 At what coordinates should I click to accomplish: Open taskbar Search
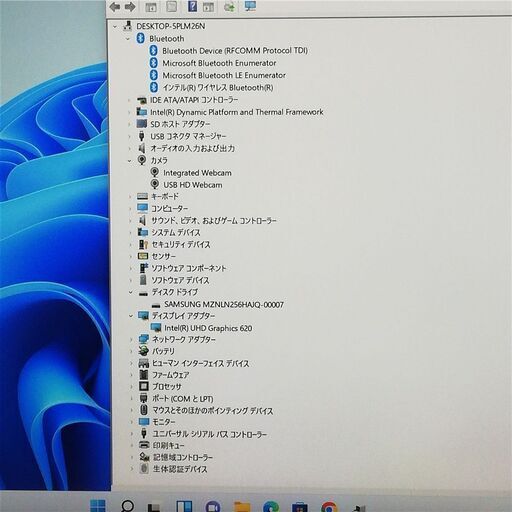(x=127, y=506)
